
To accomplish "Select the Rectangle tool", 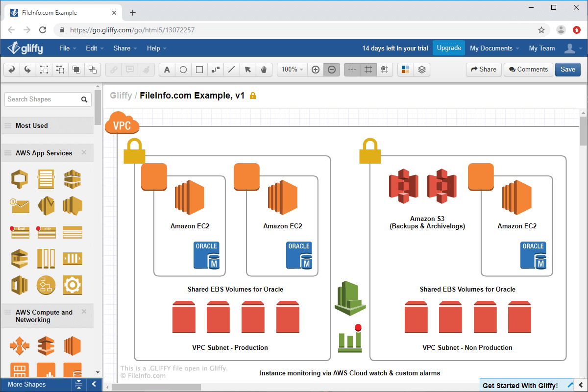I will click(199, 70).
